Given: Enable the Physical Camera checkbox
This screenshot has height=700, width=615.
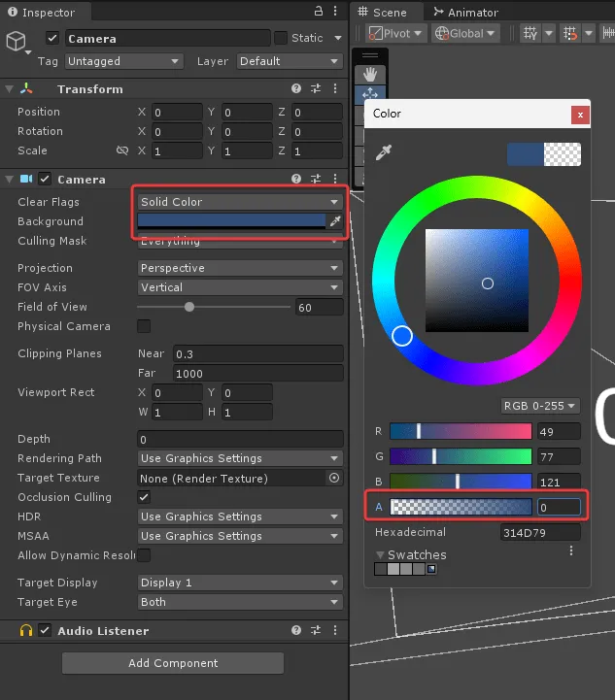Looking at the screenshot, I should pyautogui.click(x=144, y=326).
